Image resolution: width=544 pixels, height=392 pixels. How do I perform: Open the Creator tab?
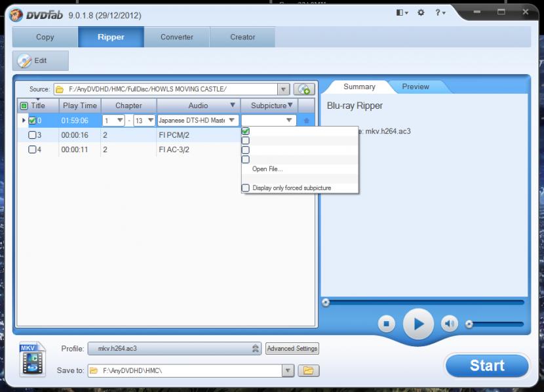243,37
